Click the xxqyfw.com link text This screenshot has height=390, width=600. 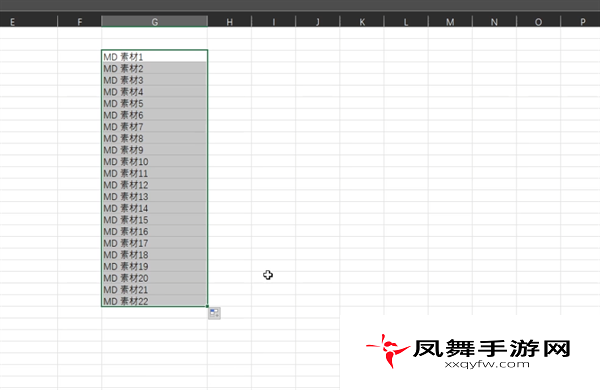[x=487, y=364]
